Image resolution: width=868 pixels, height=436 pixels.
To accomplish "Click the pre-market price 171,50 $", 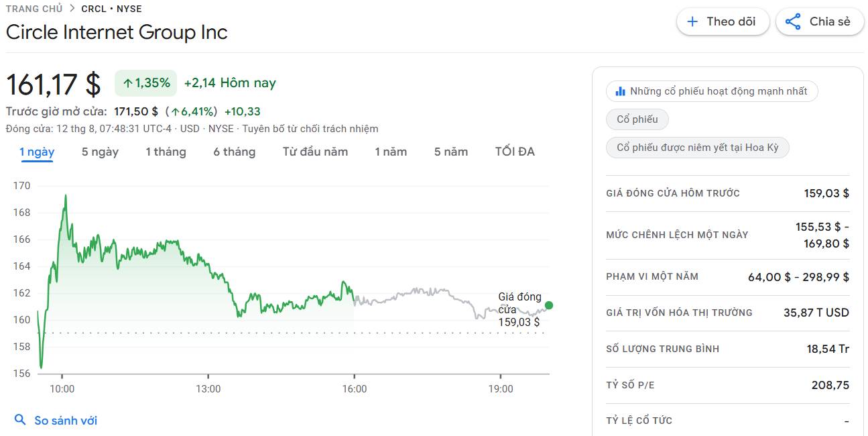I will pos(136,111).
